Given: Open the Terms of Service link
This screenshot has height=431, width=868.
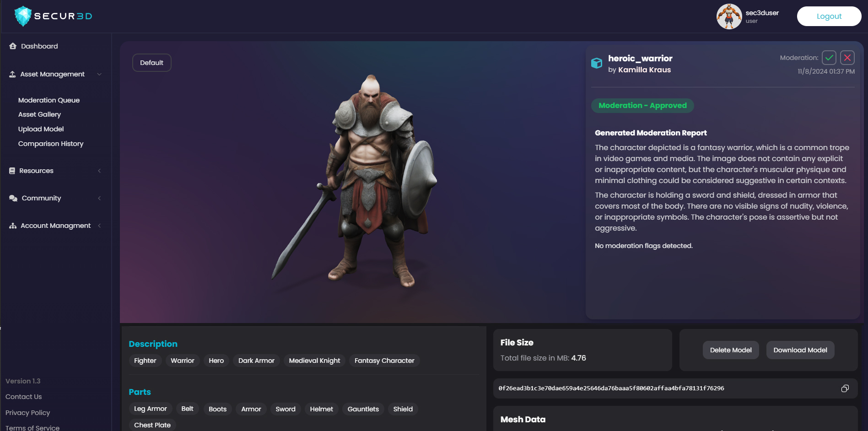Looking at the screenshot, I should tap(32, 428).
